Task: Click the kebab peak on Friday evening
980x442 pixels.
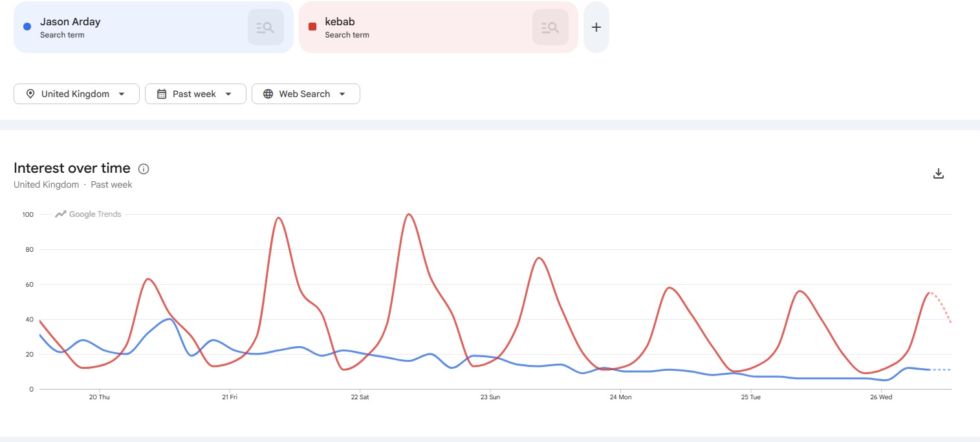Action: point(278,217)
